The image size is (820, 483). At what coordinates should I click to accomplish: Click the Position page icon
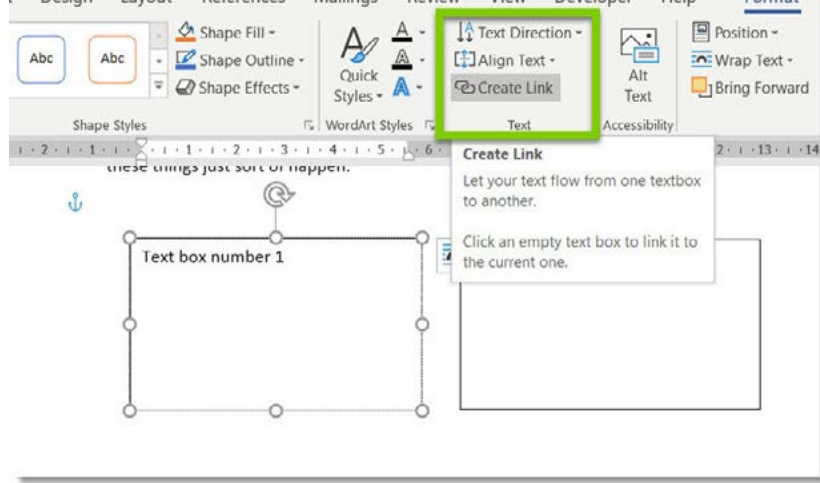coord(701,32)
